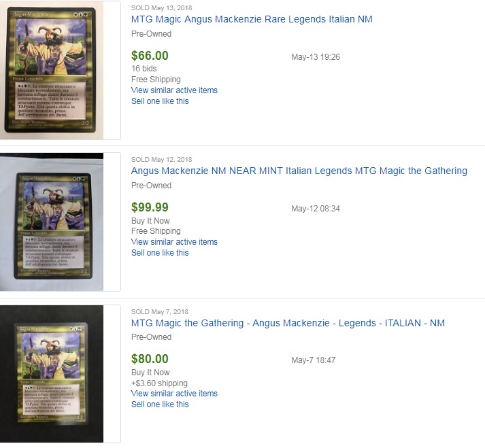Open the $66.00 Angus Mackenzie card thumbnail
This screenshot has height=448, width=485.
click(x=52, y=70)
